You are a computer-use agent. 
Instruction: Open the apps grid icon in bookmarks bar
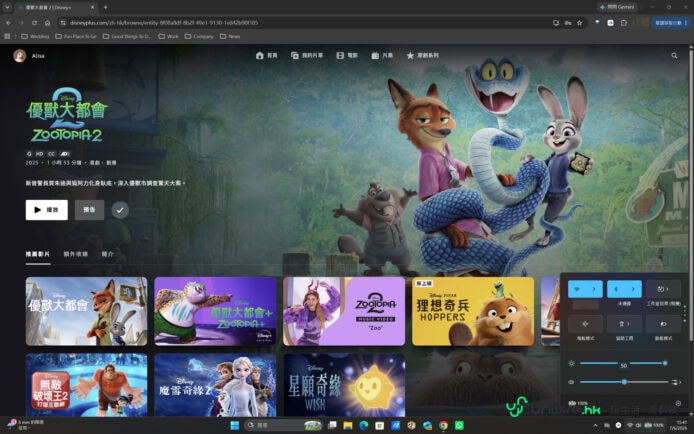[x=7, y=36]
